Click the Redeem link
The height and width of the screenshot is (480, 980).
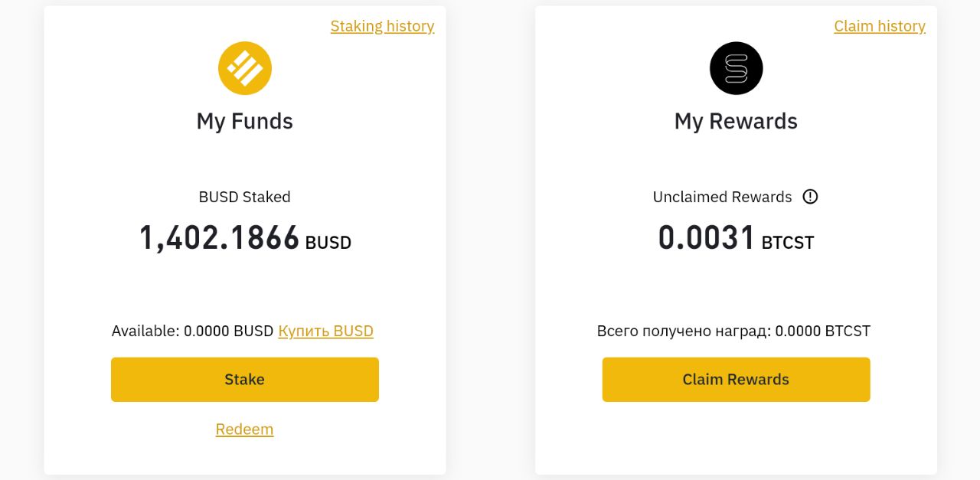coord(244,429)
